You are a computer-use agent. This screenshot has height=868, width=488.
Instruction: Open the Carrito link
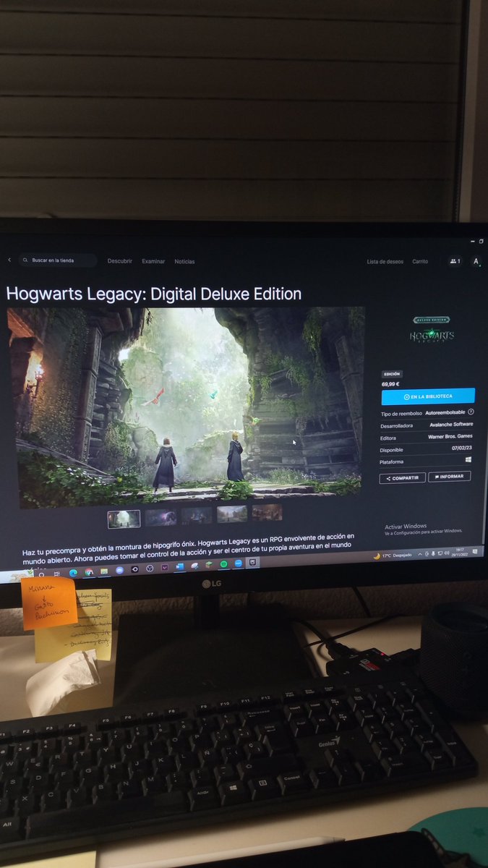point(420,261)
